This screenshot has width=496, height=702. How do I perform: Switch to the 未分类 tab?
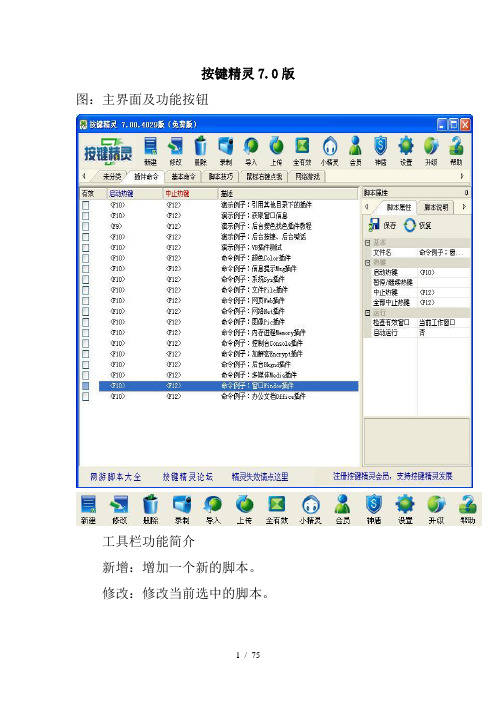coord(112,177)
